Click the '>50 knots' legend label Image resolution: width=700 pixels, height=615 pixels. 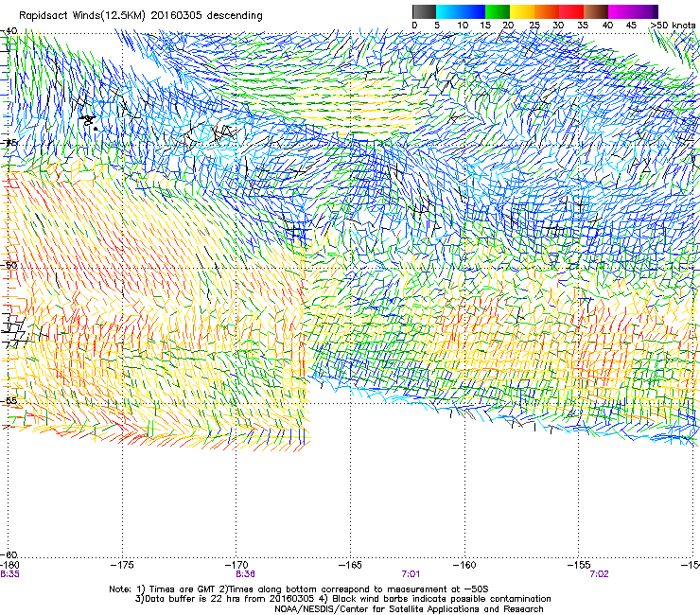tap(674, 26)
